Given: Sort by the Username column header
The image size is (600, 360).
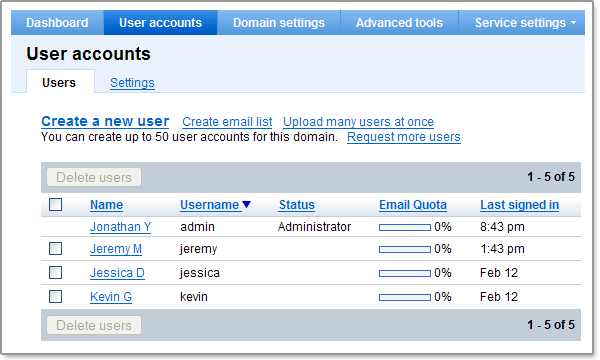Looking at the screenshot, I should click(210, 205).
